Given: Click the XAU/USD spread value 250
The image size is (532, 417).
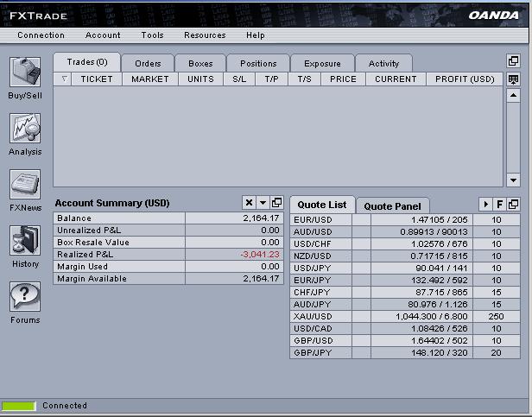Looking at the screenshot, I should (x=496, y=317).
